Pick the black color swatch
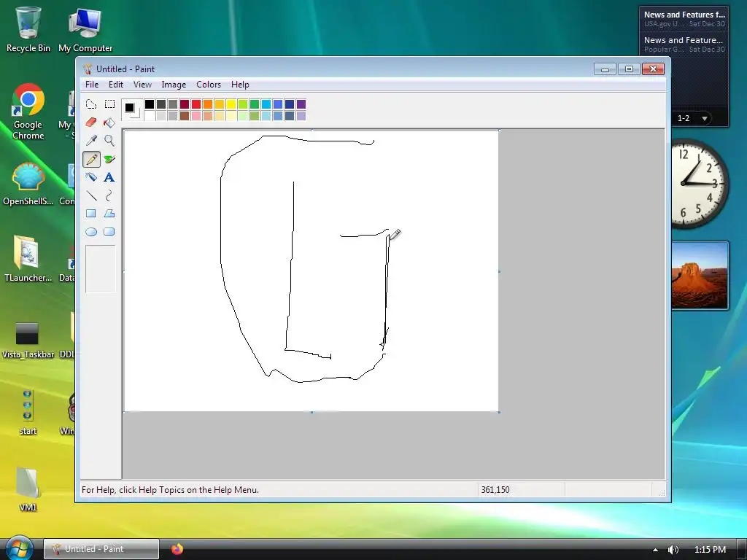The height and width of the screenshot is (560, 747). (x=150, y=104)
